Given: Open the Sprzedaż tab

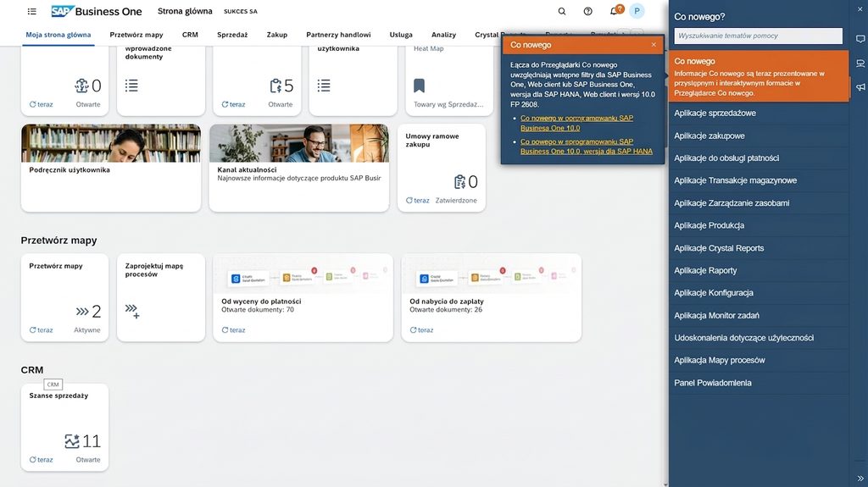Looking at the screenshot, I should (x=232, y=35).
